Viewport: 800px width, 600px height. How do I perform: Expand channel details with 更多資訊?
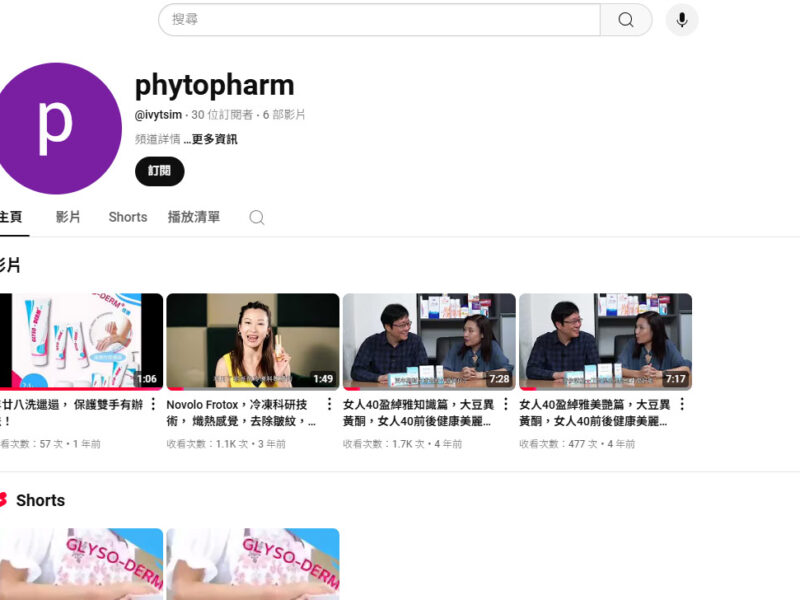214,140
